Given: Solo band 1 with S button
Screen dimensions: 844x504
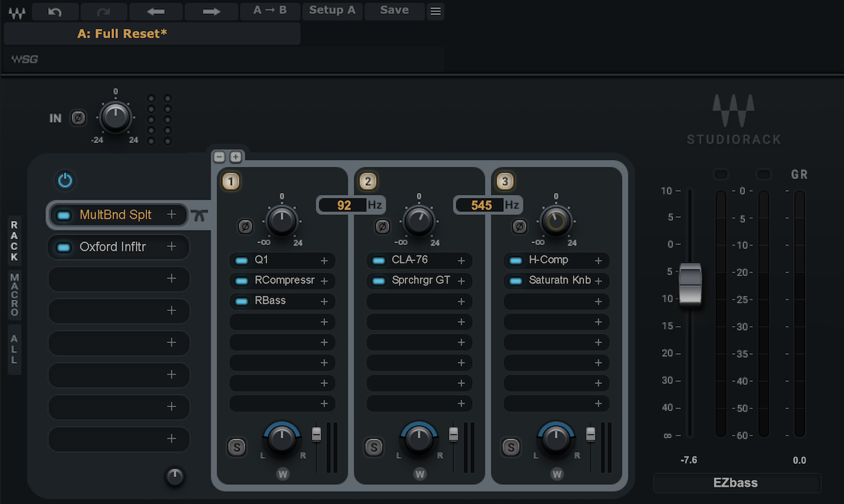Looking at the screenshot, I should [x=237, y=447].
